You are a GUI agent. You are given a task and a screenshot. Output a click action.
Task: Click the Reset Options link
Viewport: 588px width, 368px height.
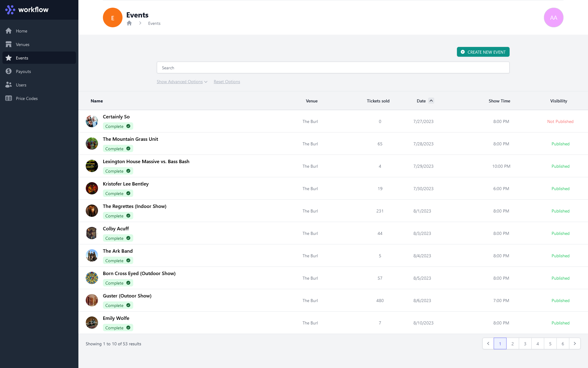(227, 82)
